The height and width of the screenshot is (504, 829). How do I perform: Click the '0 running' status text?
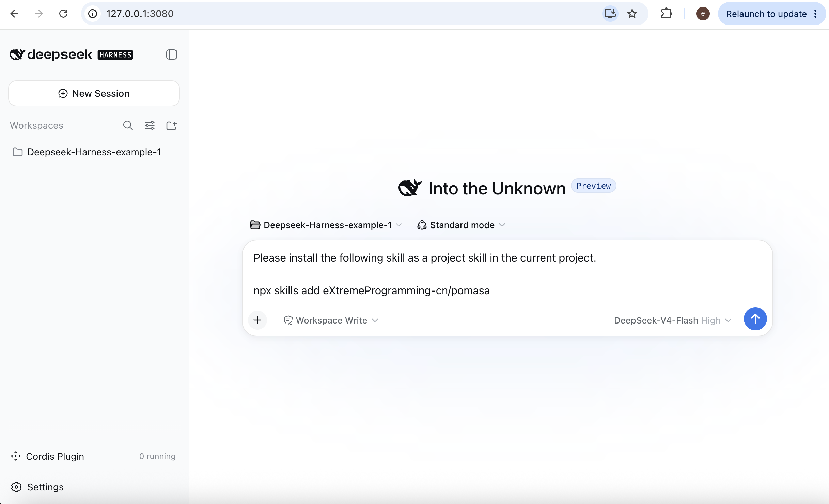[x=157, y=456]
